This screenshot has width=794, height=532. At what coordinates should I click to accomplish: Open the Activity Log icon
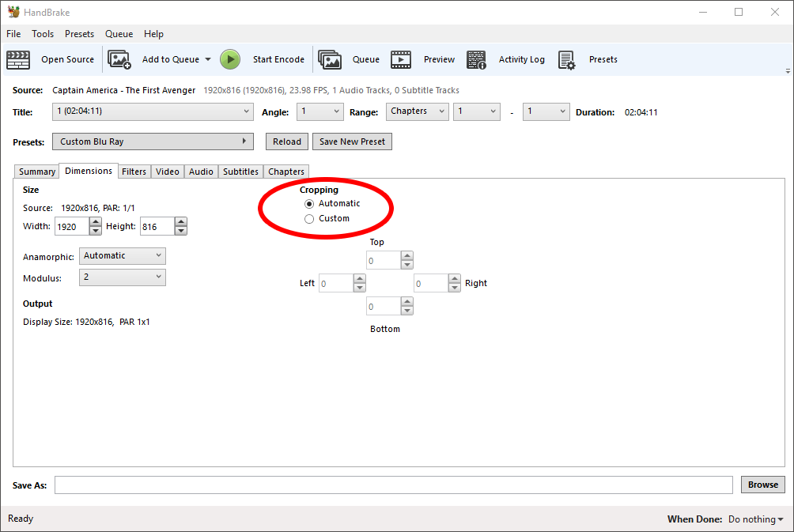(476, 60)
